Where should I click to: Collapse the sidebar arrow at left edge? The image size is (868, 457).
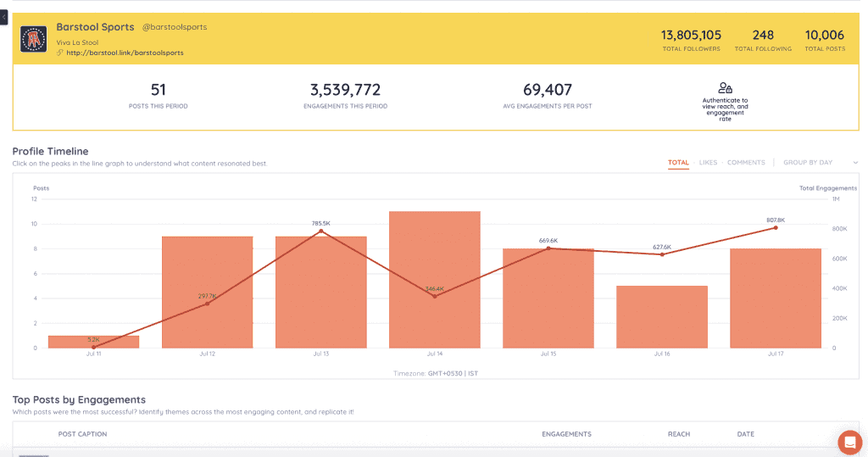click(x=3, y=17)
